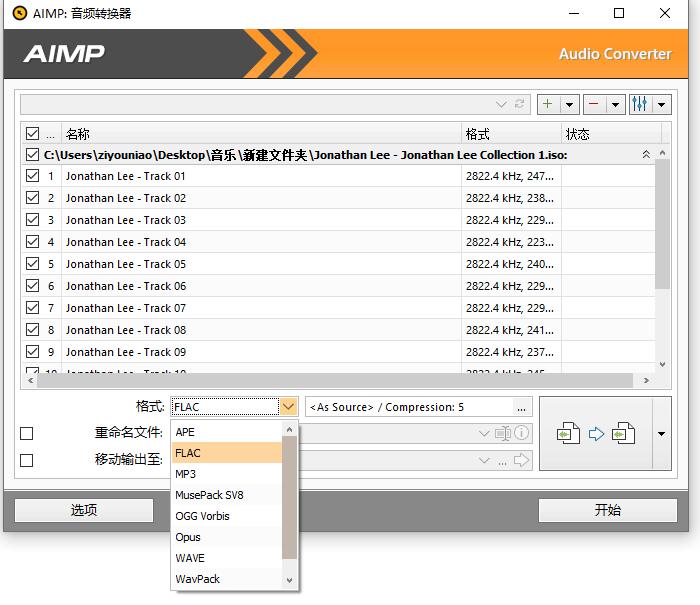Close the AIMP converter window
The image size is (700, 605).
pyautogui.click(x=665, y=13)
